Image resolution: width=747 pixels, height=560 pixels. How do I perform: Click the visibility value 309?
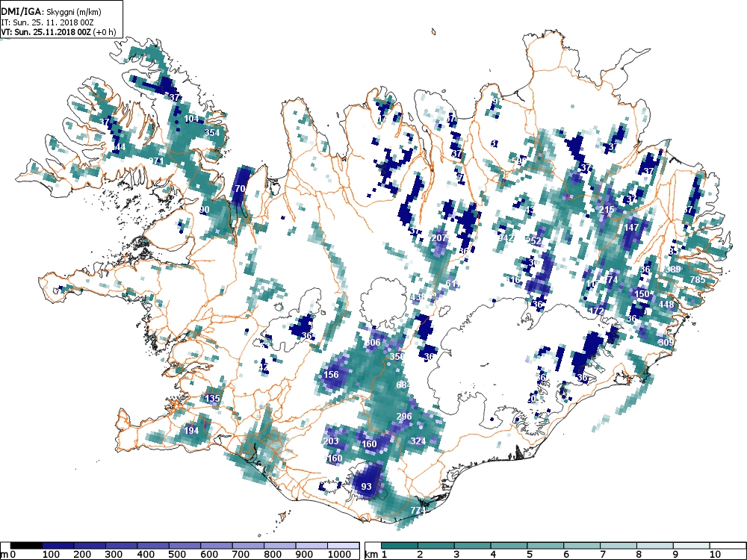click(x=666, y=343)
